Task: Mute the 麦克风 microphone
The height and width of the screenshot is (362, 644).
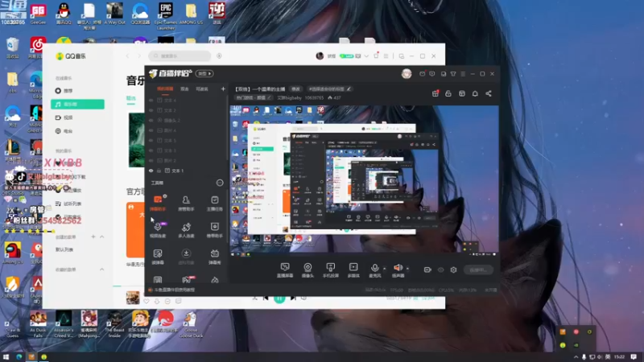Action: pyautogui.click(x=374, y=270)
